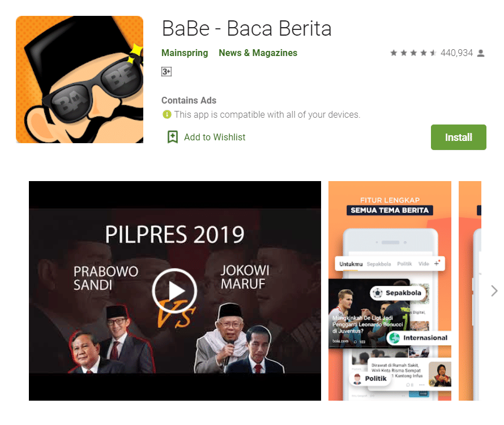Click the wishlist bookmark icon
The width and height of the screenshot is (504, 425).
(x=173, y=137)
